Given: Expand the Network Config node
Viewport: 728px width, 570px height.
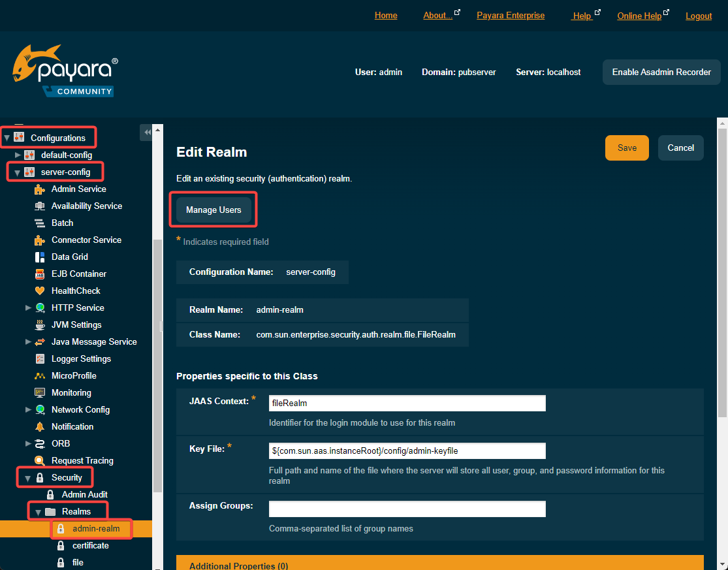Looking at the screenshot, I should point(28,409).
